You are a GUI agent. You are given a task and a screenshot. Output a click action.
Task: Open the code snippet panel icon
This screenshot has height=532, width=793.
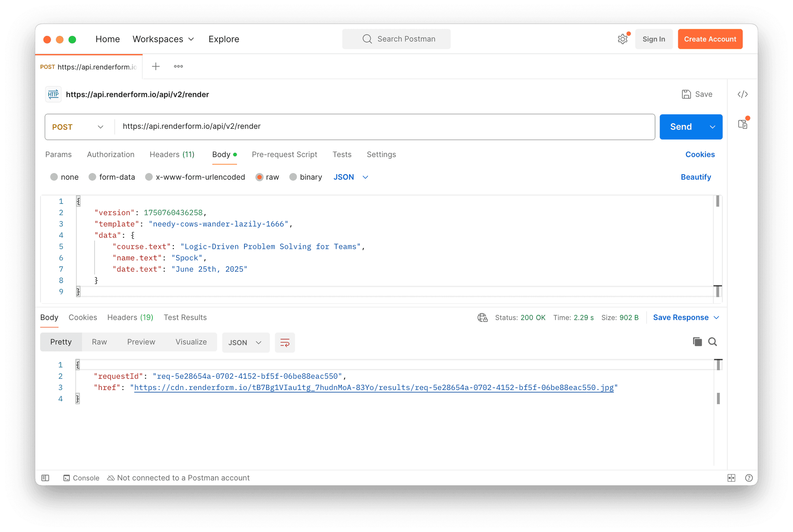click(742, 95)
